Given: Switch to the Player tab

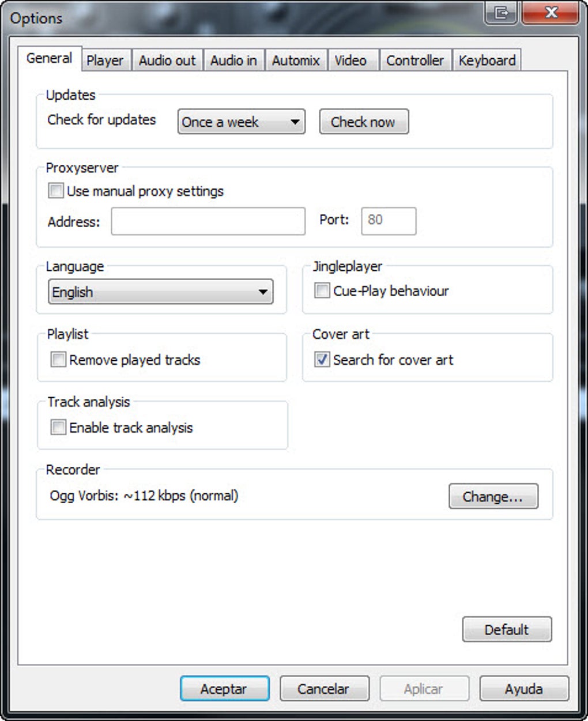Looking at the screenshot, I should point(105,61).
